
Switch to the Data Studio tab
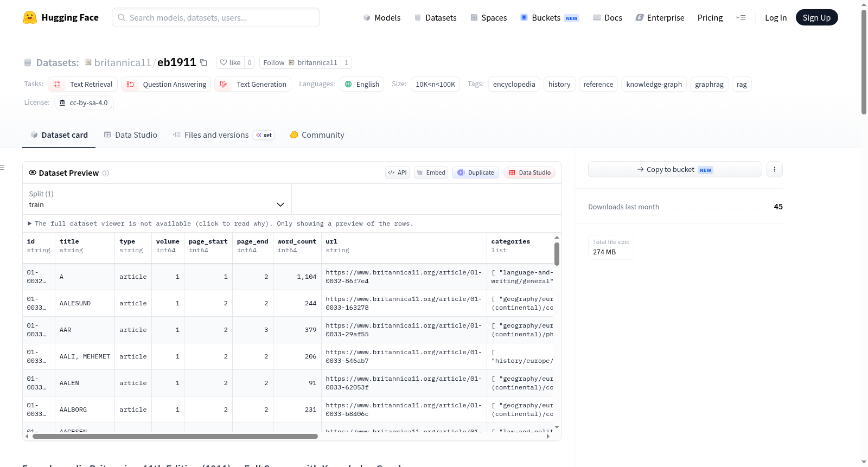[x=131, y=135]
